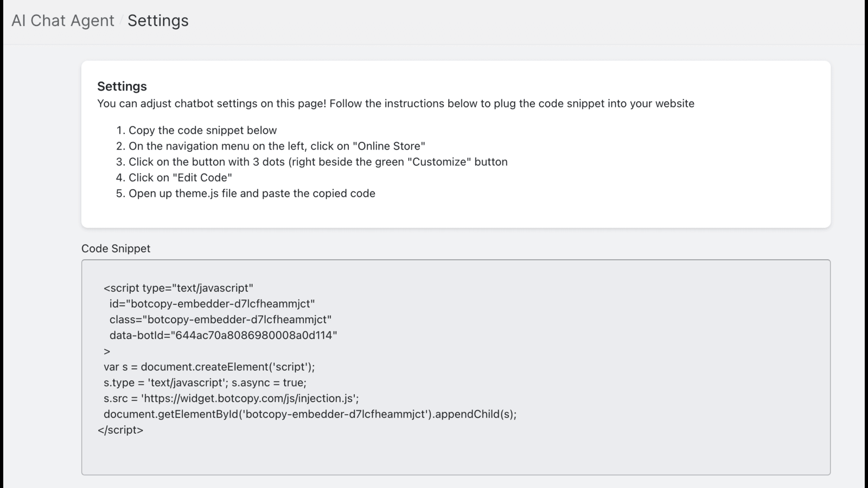Open the AI Chat Agent breadcrumb

tap(63, 21)
